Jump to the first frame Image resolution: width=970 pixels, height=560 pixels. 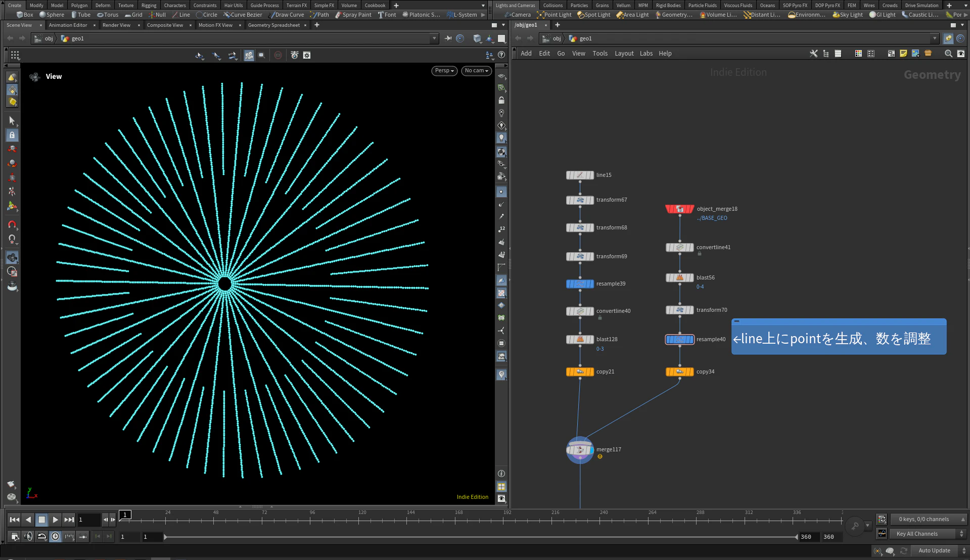point(15,520)
